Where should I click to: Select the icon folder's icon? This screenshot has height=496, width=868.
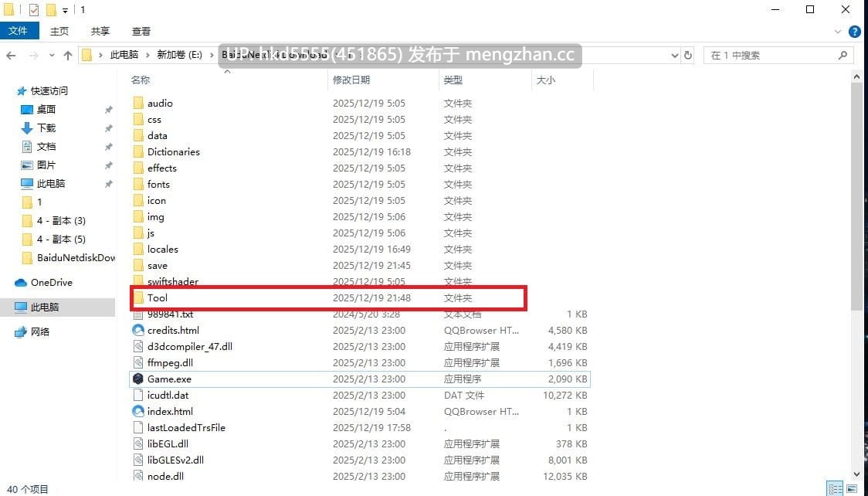coord(138,200)
